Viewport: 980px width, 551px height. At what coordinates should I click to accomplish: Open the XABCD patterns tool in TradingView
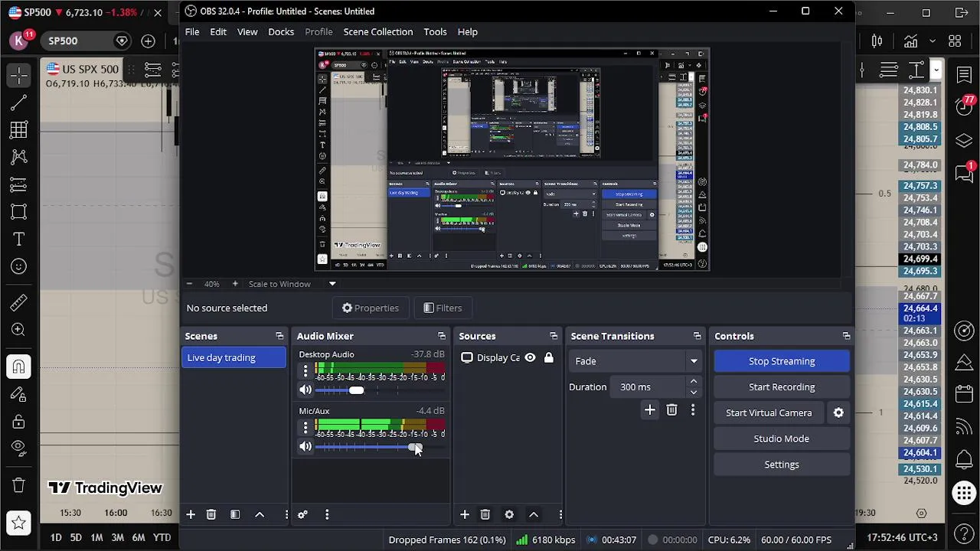pos(19,158)
